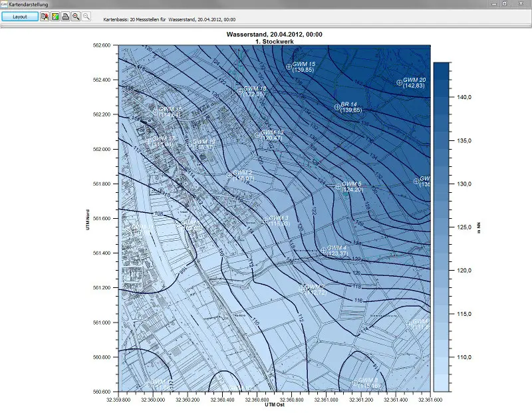Click the zoom in magnifier icon
This screenshot has width=532, height=413.
76,16
